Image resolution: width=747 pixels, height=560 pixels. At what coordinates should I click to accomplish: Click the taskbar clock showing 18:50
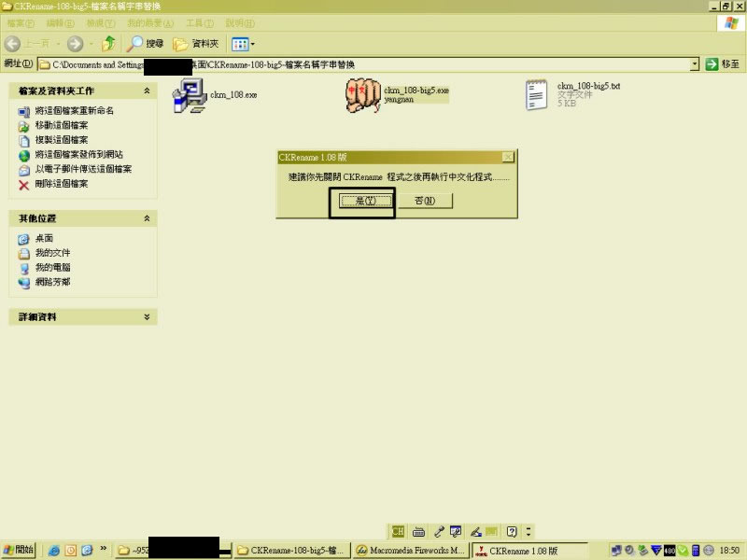pos(729,551)
